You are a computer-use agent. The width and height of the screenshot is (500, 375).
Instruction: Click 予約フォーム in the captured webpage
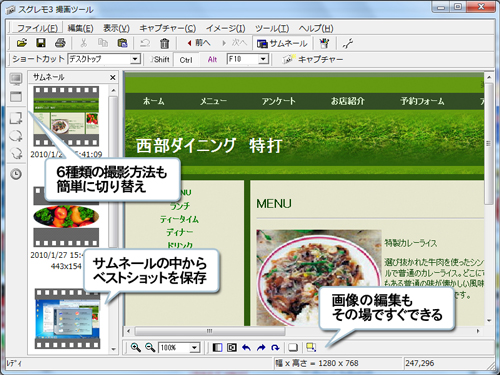[422, 101]
